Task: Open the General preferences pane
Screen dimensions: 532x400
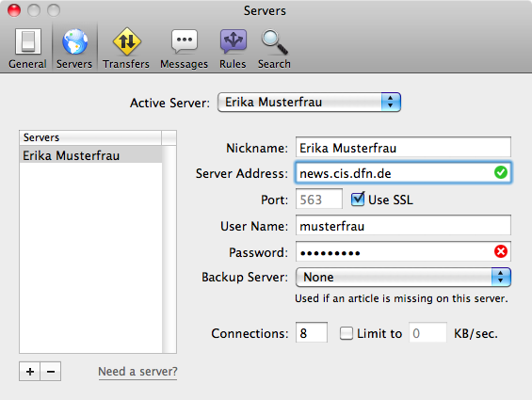Action: coord(27,49)
